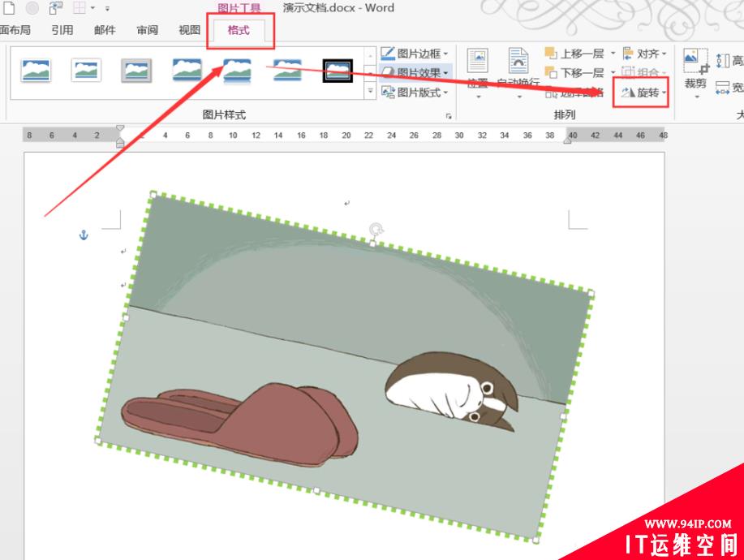Apply the black double-frame picture style
This screenshot has width=744, height=560.
[338, 71]
